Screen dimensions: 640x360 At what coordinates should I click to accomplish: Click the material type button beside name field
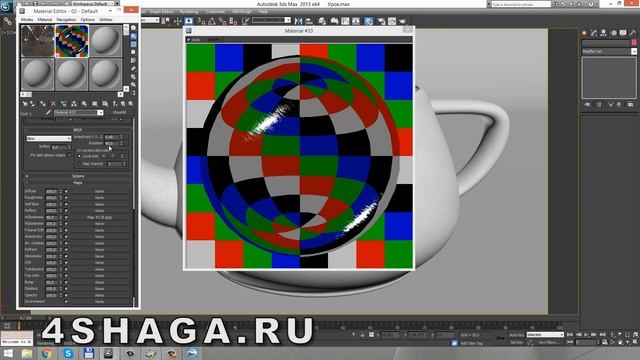point(119,113)
